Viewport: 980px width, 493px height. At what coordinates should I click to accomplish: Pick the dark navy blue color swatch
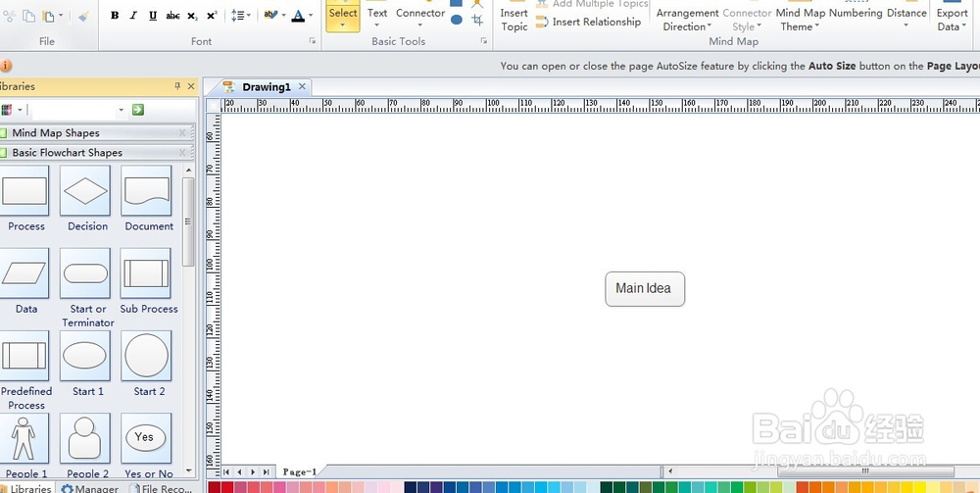point(411,487)
